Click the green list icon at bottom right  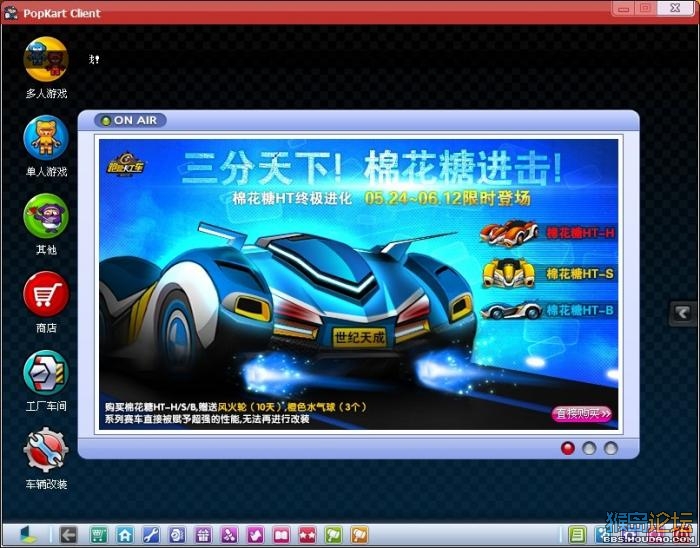577,535
